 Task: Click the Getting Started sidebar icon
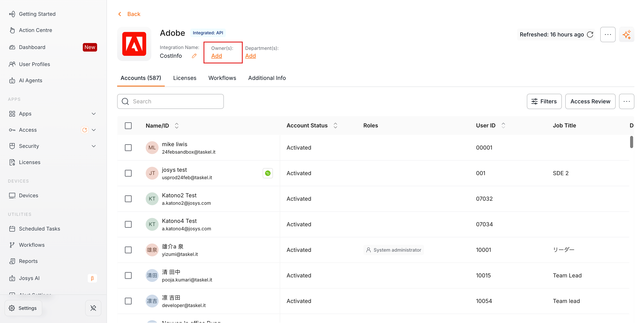(12, 14)
